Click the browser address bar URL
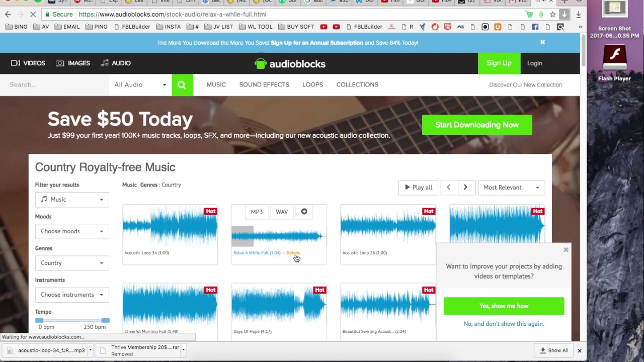The height and width of the screenshot is (362, 644). tap(173, 14)
